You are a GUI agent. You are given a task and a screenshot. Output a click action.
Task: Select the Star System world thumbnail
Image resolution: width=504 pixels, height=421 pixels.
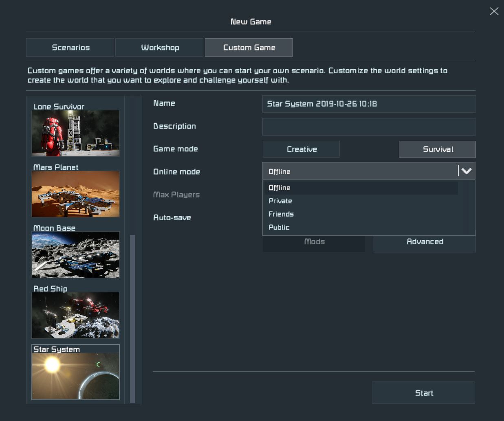[x=76, y=372]
